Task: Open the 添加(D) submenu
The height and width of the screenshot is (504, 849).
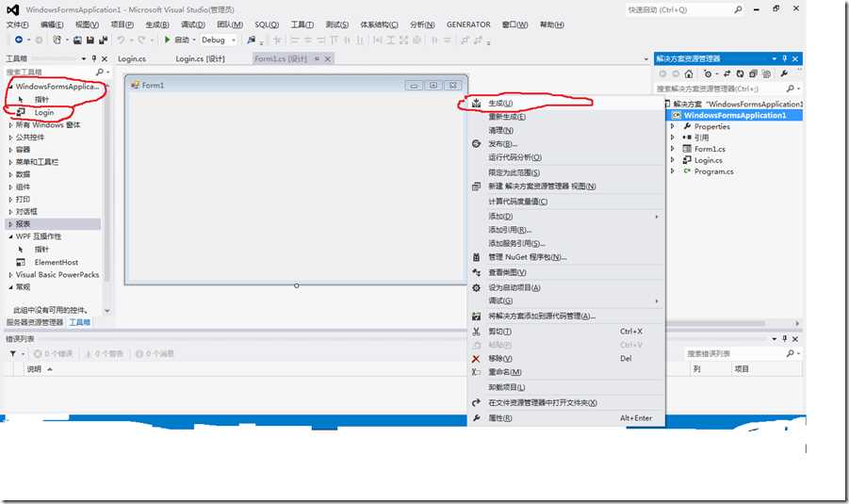Action: click(x=565, y=216)
